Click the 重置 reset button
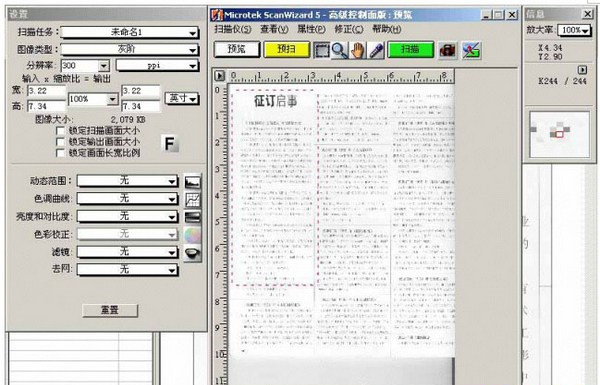The image size is (600, 385). click(x=110, y=310)
